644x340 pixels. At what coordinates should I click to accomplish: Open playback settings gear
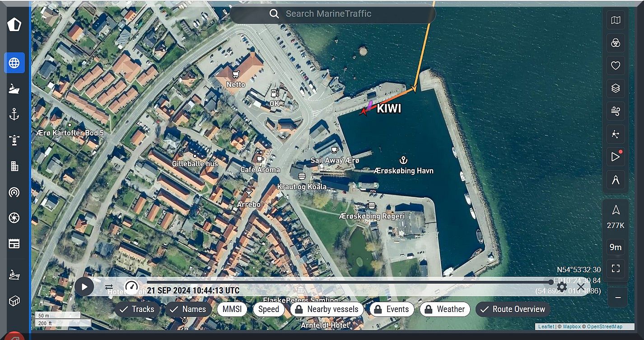pos(562,287)
